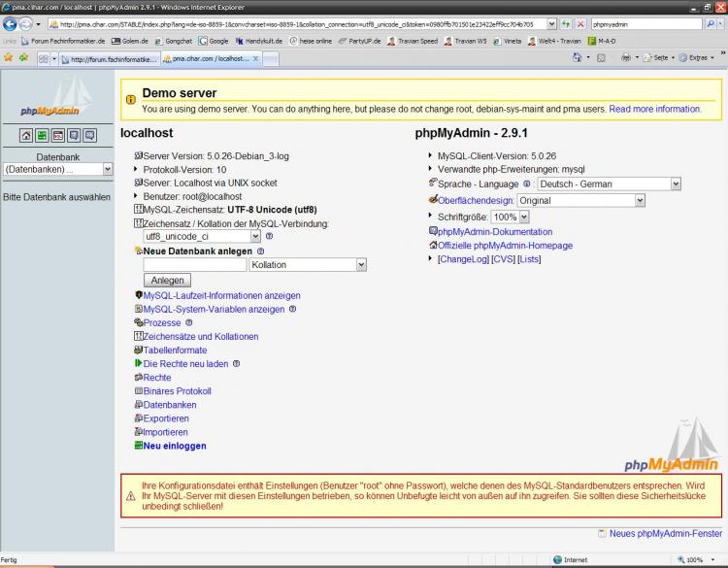Click the Refresh icon beside the address bar

pyautogui.click(x=566, y=23)
